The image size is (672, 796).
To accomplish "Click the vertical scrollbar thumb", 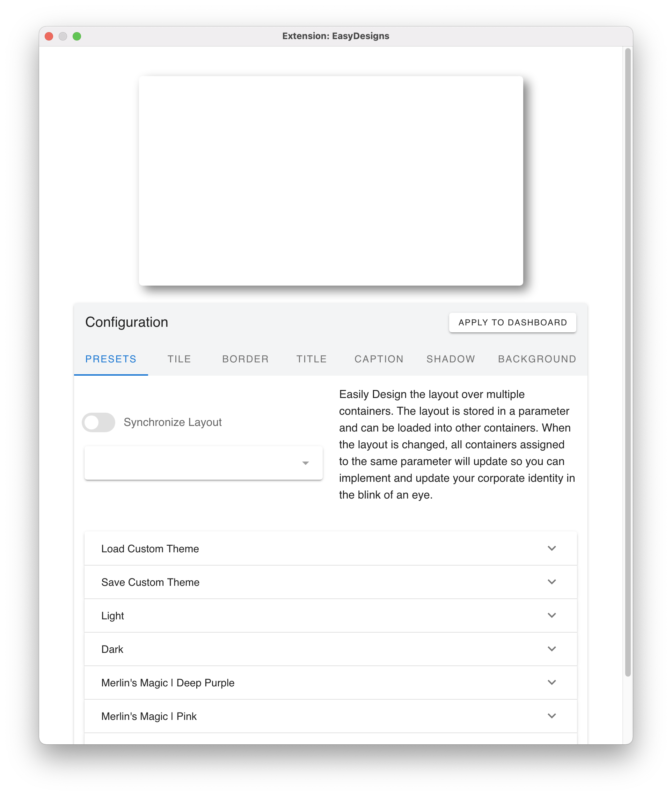I will point(628,362).
